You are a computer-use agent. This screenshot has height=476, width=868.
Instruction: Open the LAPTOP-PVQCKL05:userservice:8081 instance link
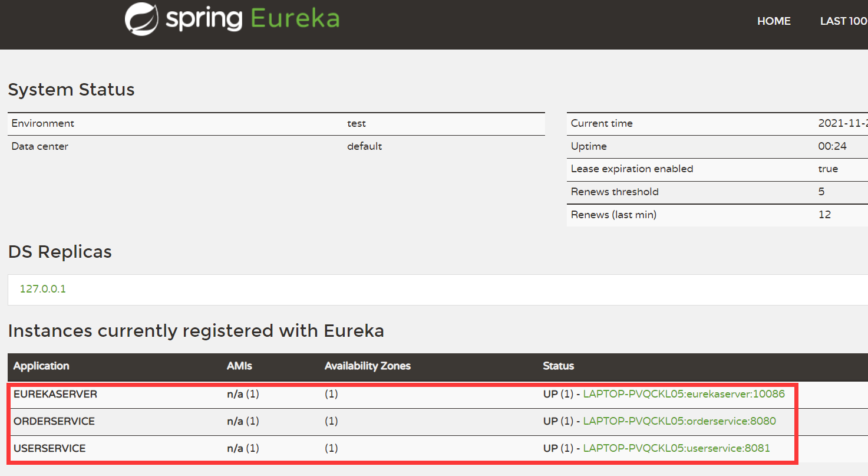[676, 448]
